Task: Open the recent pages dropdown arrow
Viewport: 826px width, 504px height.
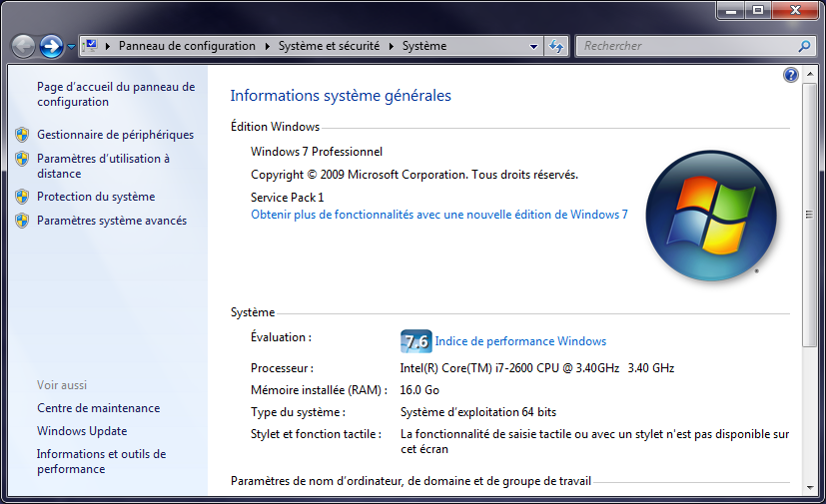Action: [72, 47]
